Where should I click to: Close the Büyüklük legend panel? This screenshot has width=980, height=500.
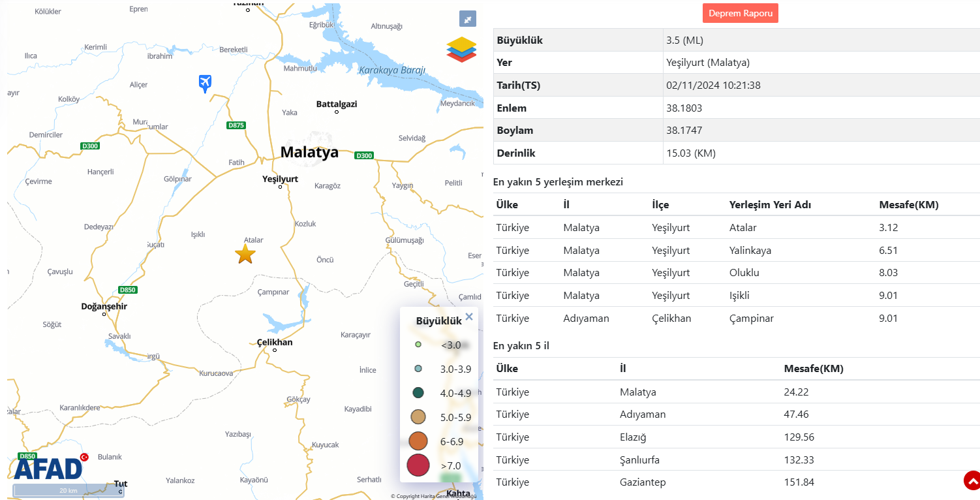point(469,317)
